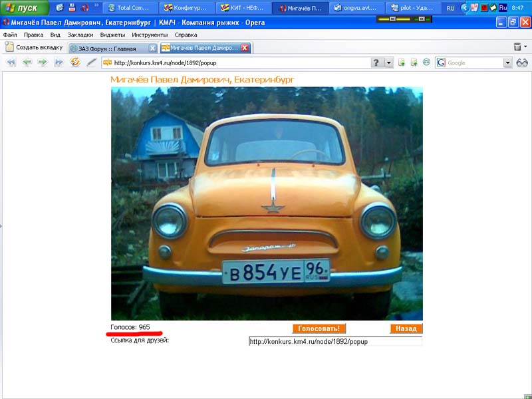Open the Правка menu

click(x=34, y=35)
